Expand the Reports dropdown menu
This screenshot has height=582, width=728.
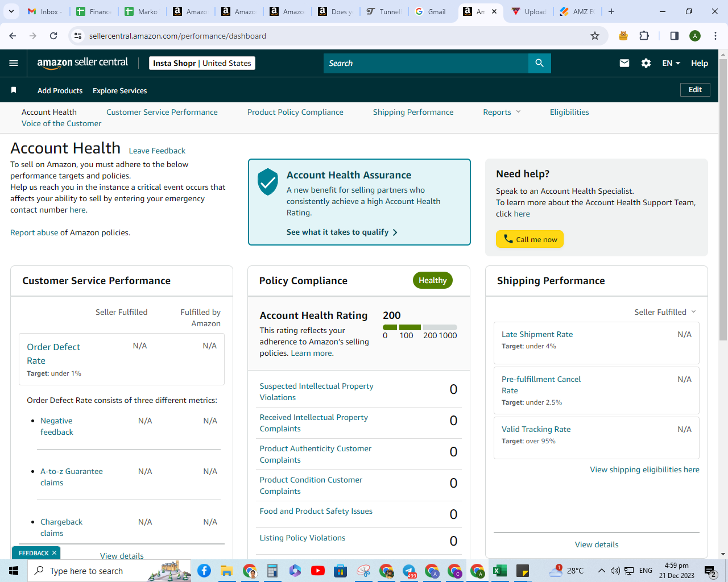(502, 112)
